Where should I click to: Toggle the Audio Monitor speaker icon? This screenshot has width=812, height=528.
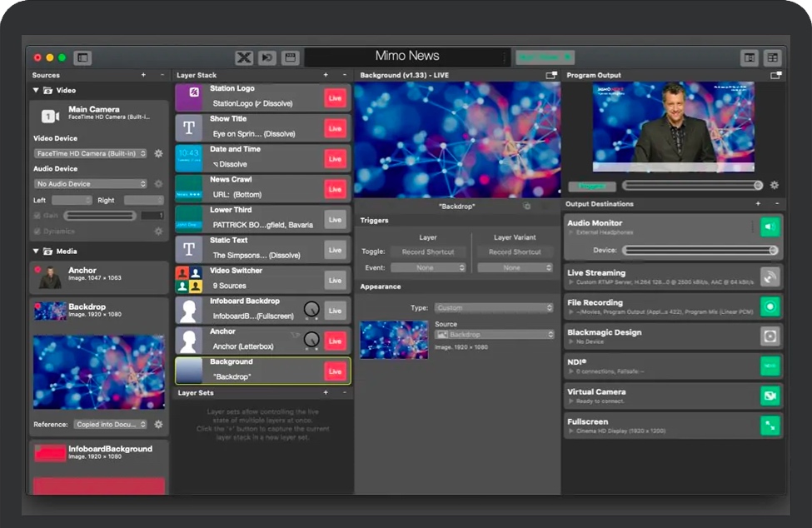770,227
